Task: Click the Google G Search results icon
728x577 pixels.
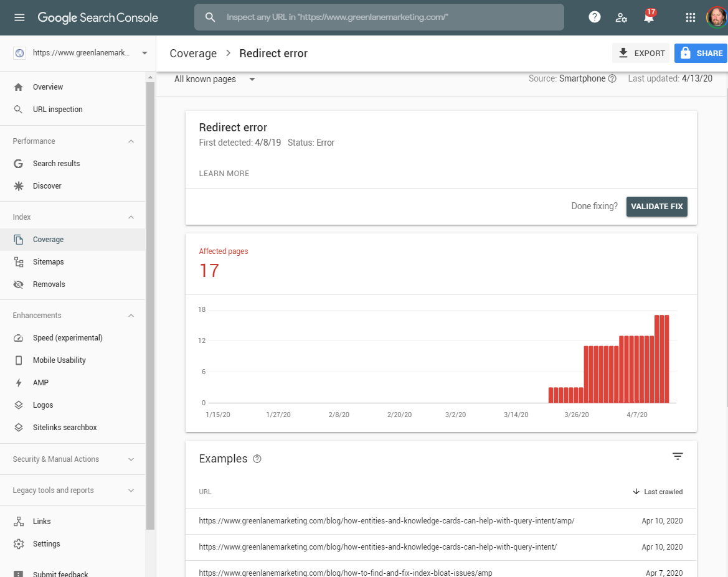Action: [18, 164]
